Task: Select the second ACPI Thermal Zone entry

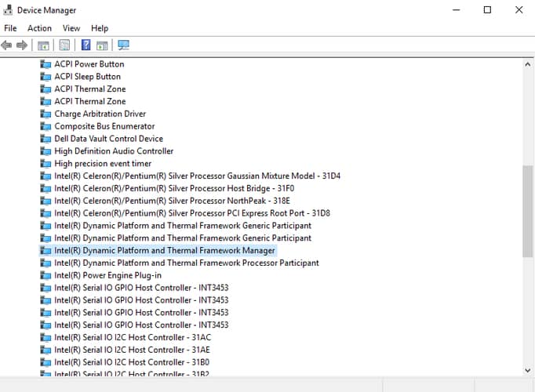Action: pyautogui.click(x=90, y=101)
